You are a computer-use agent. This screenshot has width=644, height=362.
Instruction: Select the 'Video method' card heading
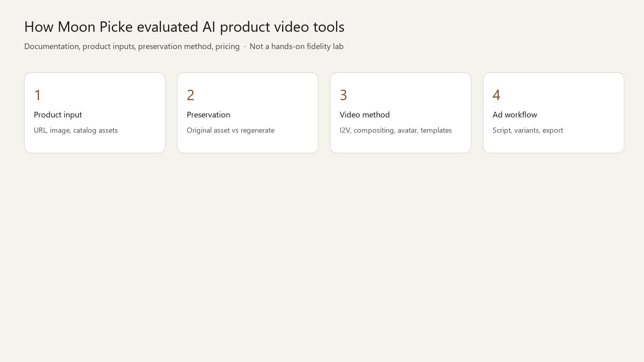365,115
